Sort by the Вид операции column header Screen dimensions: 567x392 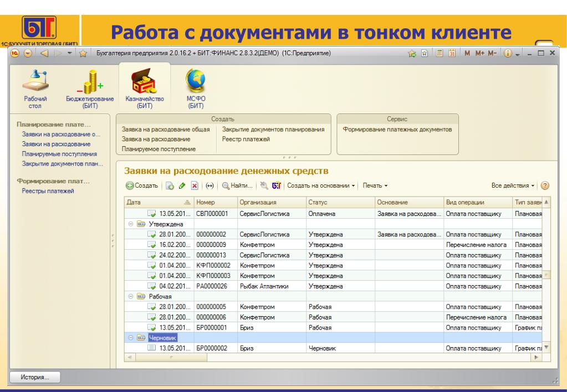[x=478, y=202]
